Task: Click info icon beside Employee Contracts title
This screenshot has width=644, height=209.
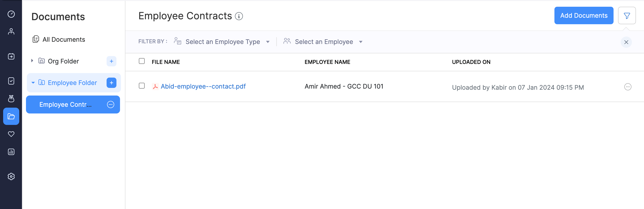Action: coord(239,16)
